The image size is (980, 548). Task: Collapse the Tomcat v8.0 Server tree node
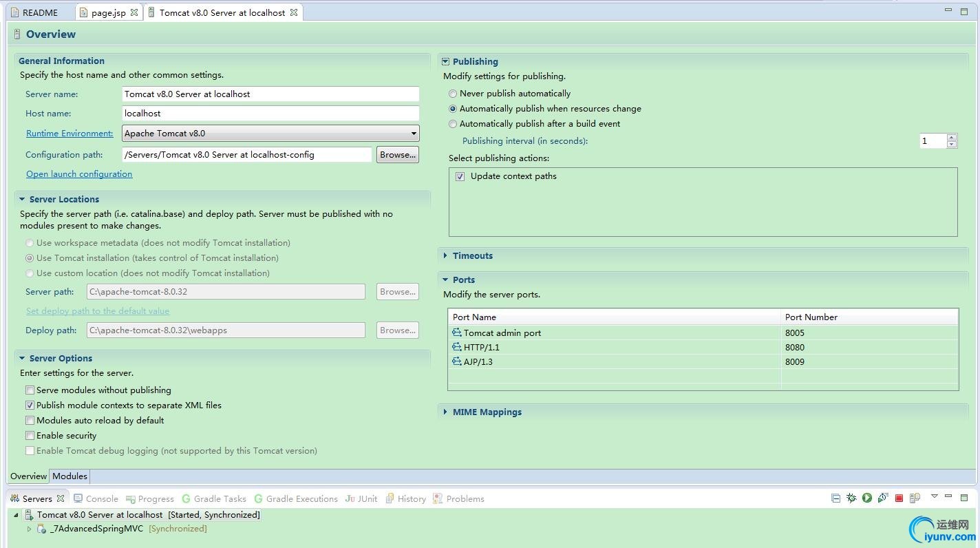click(16, 514)
